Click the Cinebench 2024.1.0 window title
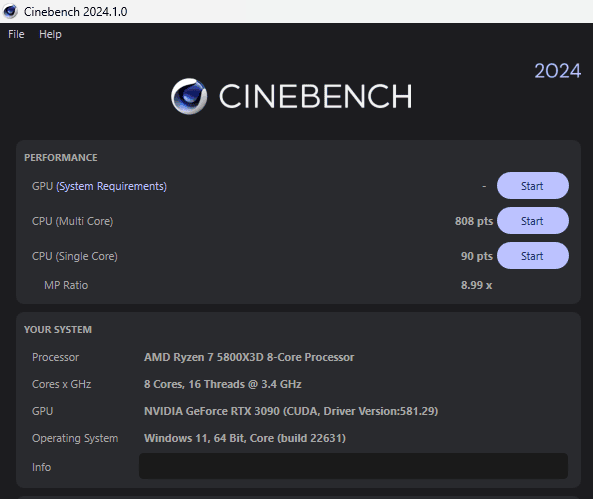The height and width of the screenshot is (499, 593). pyautogui.click(x=76, y=12)
